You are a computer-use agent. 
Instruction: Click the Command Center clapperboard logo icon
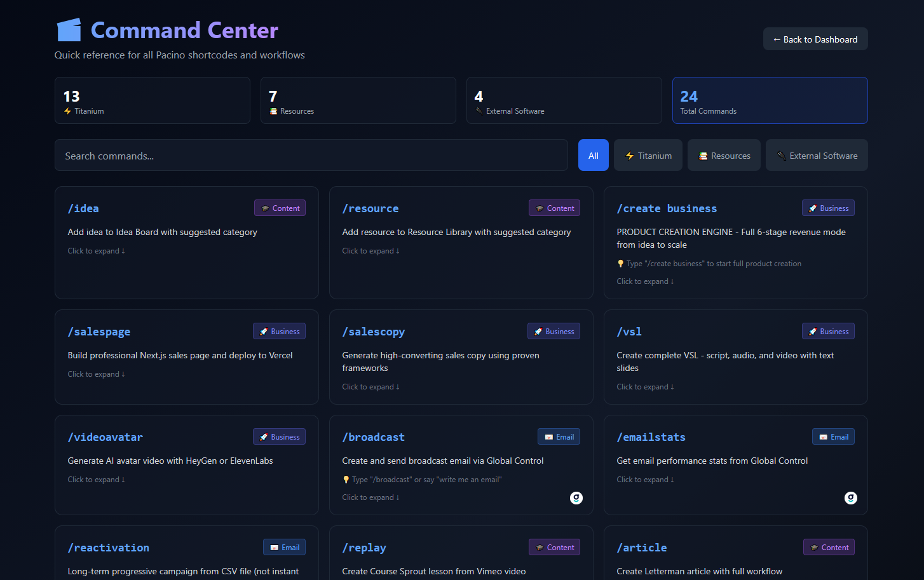click(x=69, y=30)
